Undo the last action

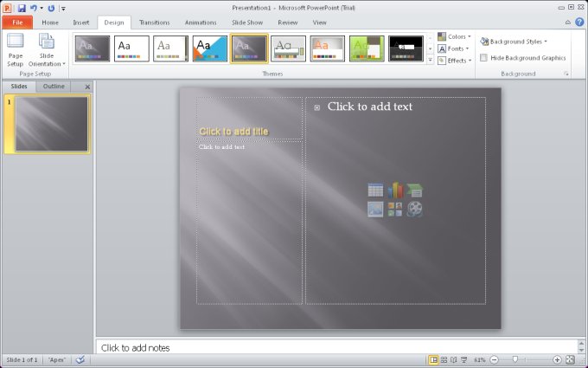[34, 8]
